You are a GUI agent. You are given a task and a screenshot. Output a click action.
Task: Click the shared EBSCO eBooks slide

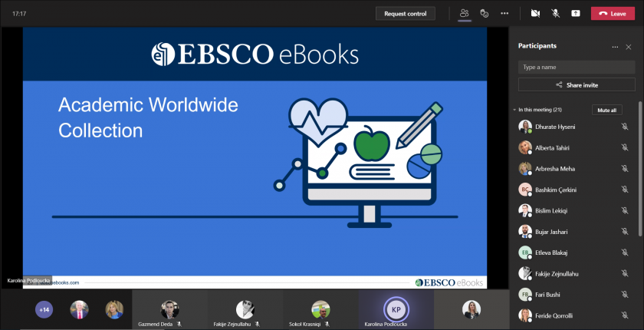(x=255, y=158)
